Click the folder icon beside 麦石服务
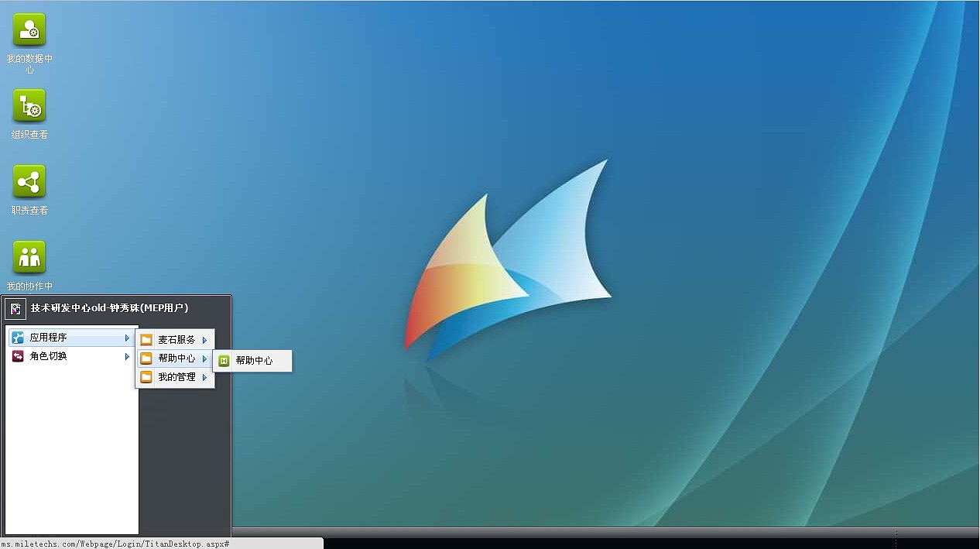This screenshot has width=980, height=549. (146, 339)
